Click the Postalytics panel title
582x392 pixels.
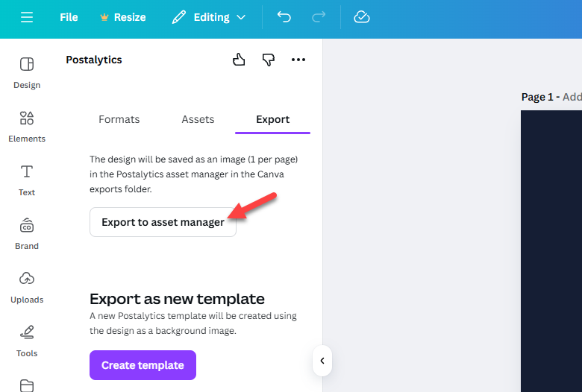click(94, 60)
